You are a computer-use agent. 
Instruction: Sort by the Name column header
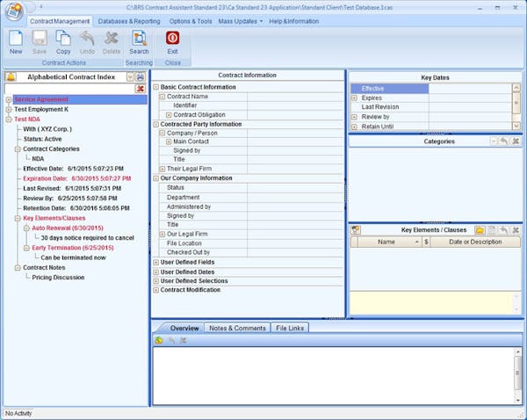coord(389,242)
